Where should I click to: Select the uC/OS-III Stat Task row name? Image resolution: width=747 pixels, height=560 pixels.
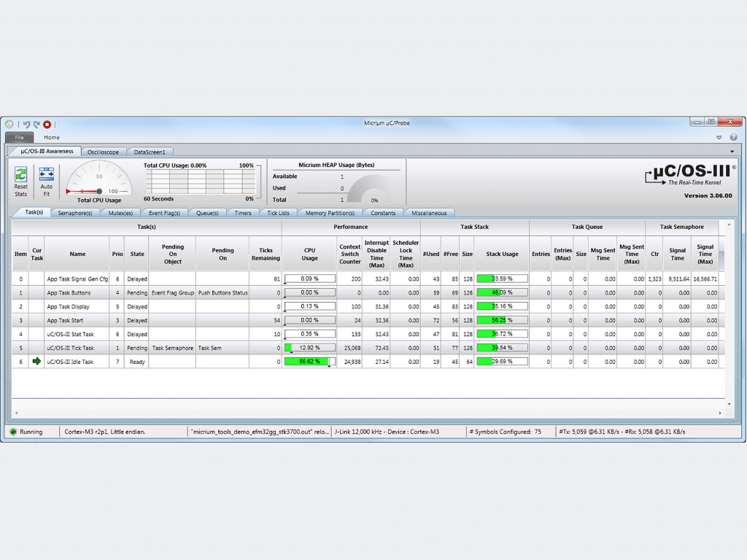pos(71,334)
